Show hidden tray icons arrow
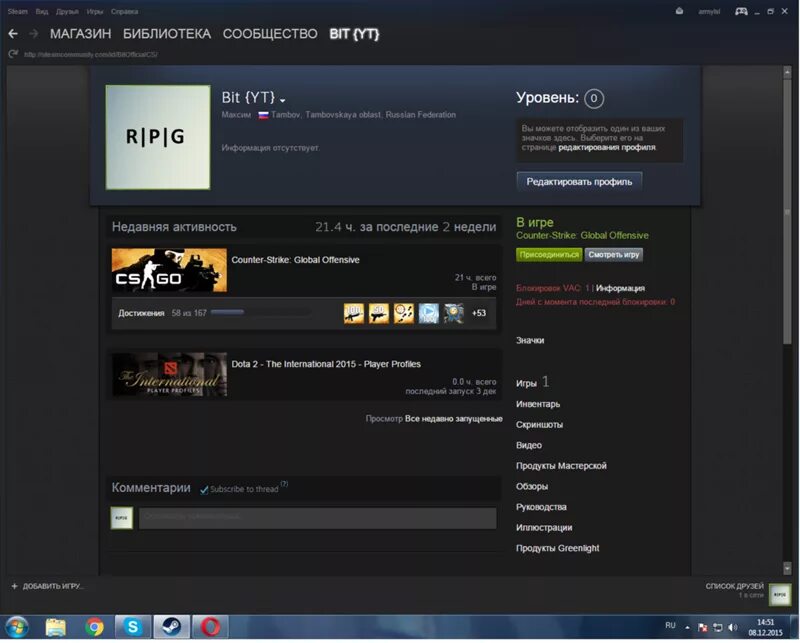This screenshot has height=643, width=800. click(687, 627)
